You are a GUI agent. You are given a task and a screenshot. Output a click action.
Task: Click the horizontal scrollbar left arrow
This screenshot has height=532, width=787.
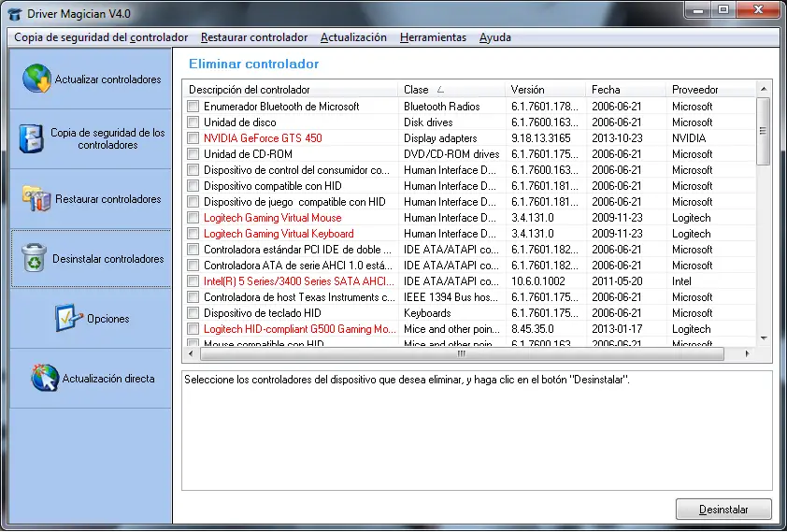(191, 353)
